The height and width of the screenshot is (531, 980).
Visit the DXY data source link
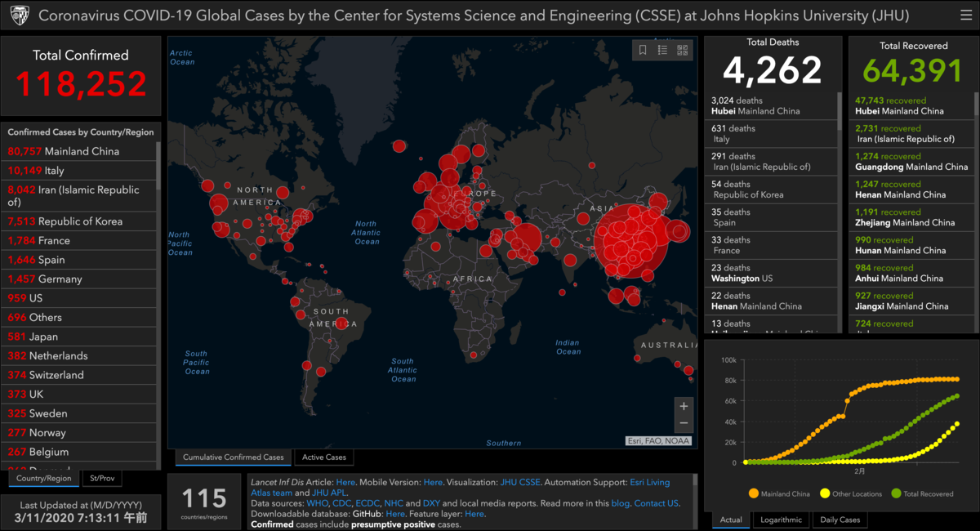tap(431, 503)
